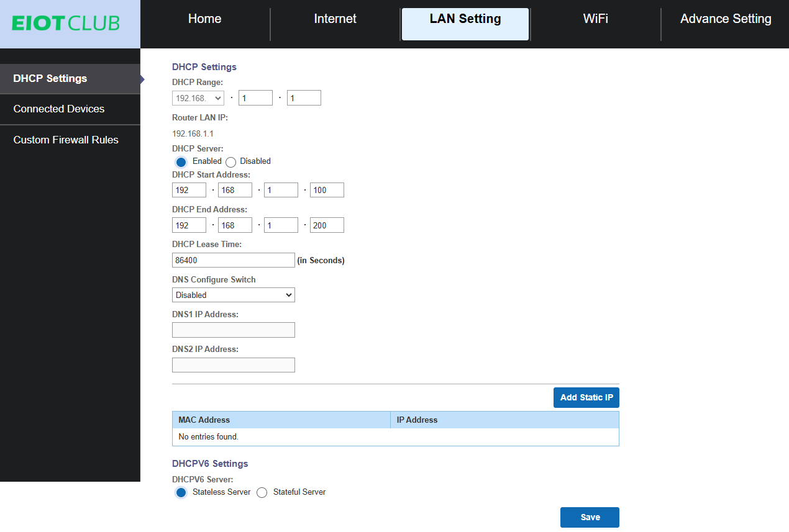Open Custom Firewall Rules page
This screenshot has width=789, height=532.
66,140
